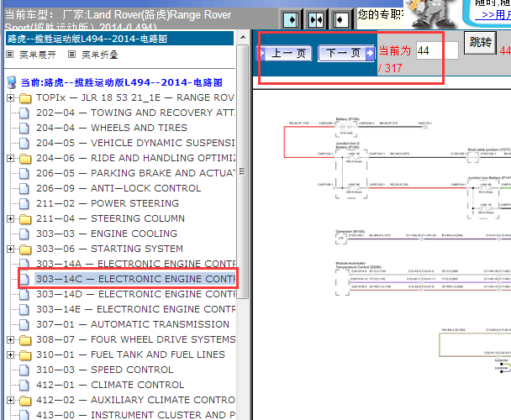The height and width of the screenshot is (420, 511).
Task: Click the mechanic mascot image
Action: click(x=431, y=13)
